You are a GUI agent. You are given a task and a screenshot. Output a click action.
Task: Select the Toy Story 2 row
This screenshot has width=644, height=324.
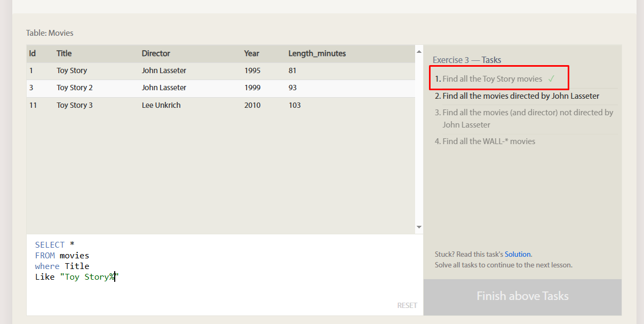pyautogui.click(x=221, y=88)
